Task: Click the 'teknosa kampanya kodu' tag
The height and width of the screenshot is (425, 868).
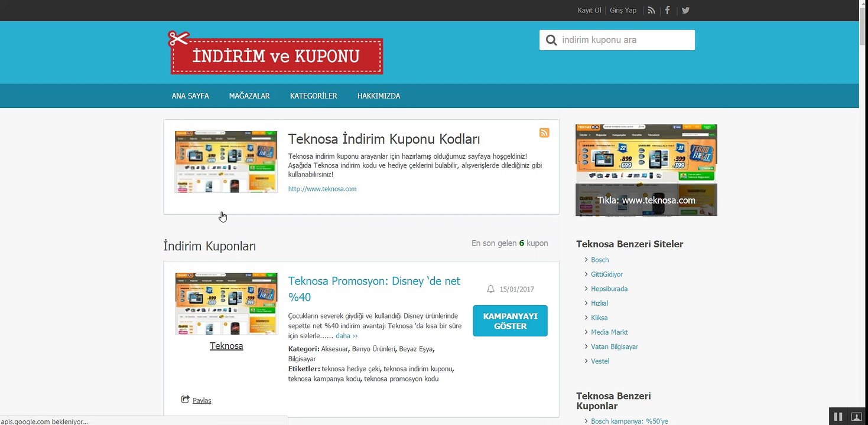Action: tap(324, 379)
